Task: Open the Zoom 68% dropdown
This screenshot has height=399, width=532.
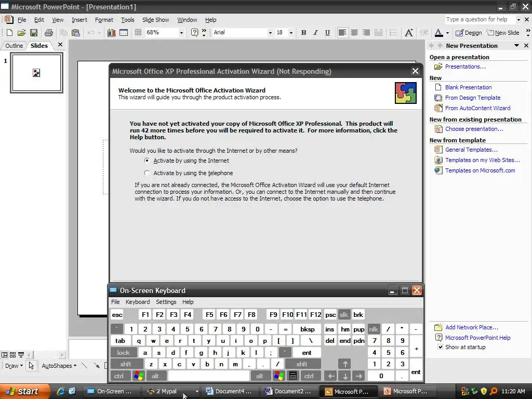Action: pyautogui.click(x=181, y=33)
